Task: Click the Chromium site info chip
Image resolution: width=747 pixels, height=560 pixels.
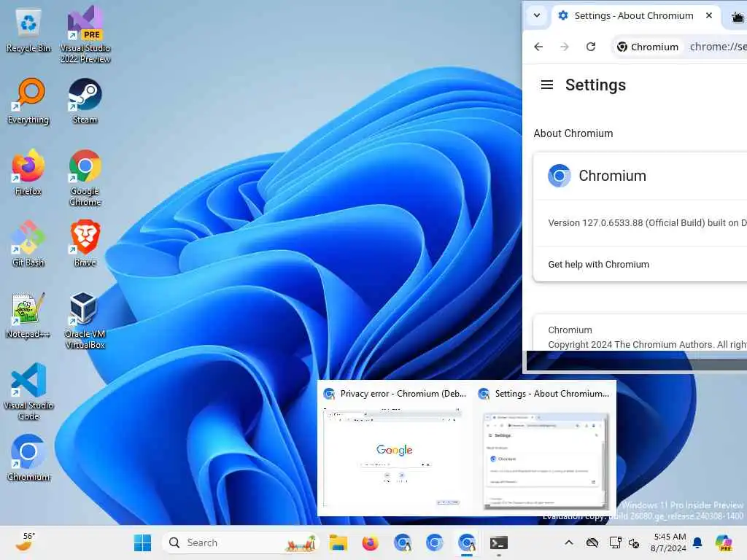Action: (648, 47)
